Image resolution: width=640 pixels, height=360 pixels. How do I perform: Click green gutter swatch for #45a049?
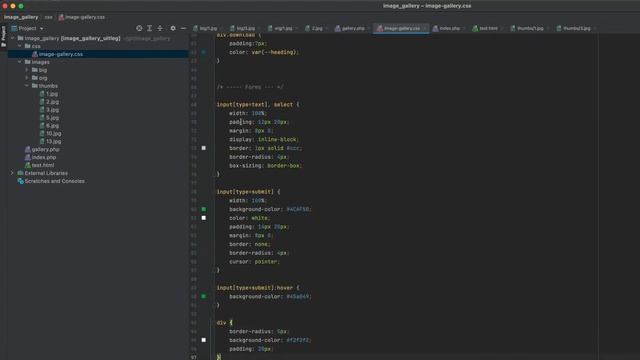(x=204, y=296)
